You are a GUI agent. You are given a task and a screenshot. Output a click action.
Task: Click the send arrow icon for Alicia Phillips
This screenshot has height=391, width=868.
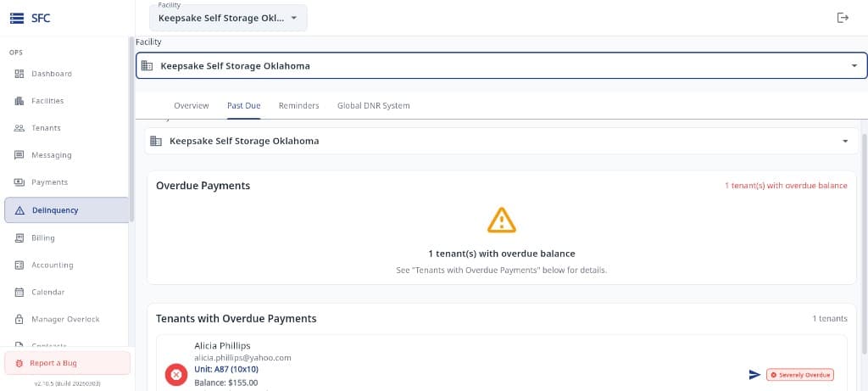[754, 375]
